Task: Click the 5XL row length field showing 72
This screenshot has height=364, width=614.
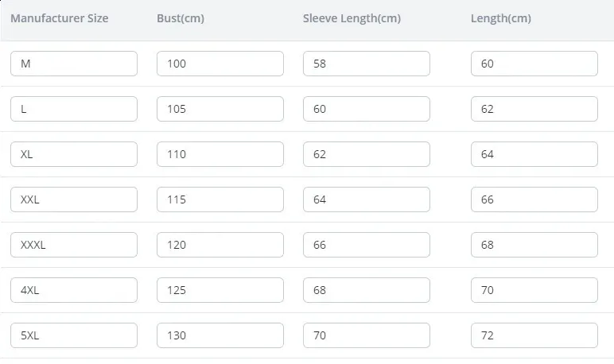Action: 534,335
